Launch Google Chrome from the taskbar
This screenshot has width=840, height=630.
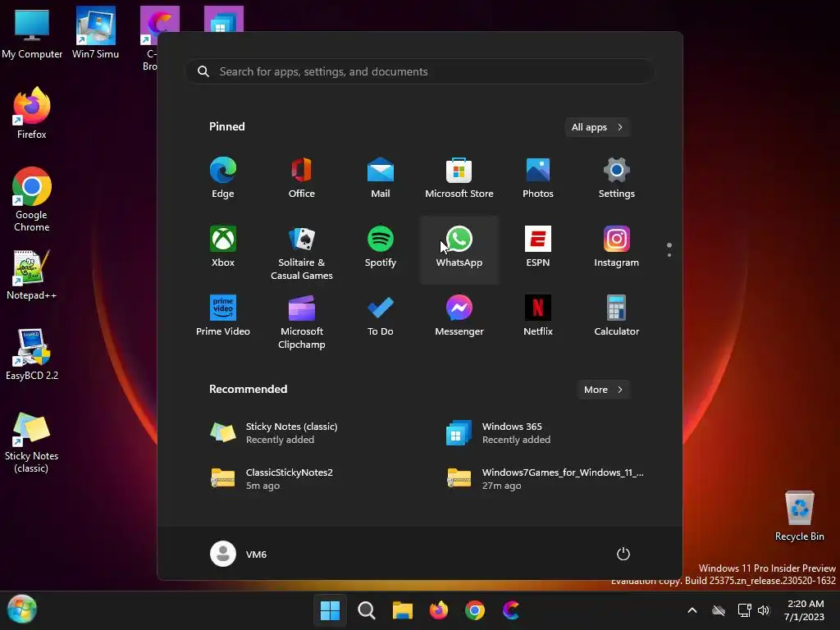click(475, 610)
